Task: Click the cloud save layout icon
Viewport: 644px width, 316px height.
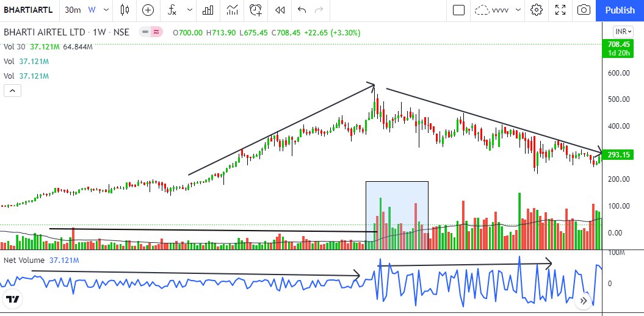Action: (x=482, y=10)
